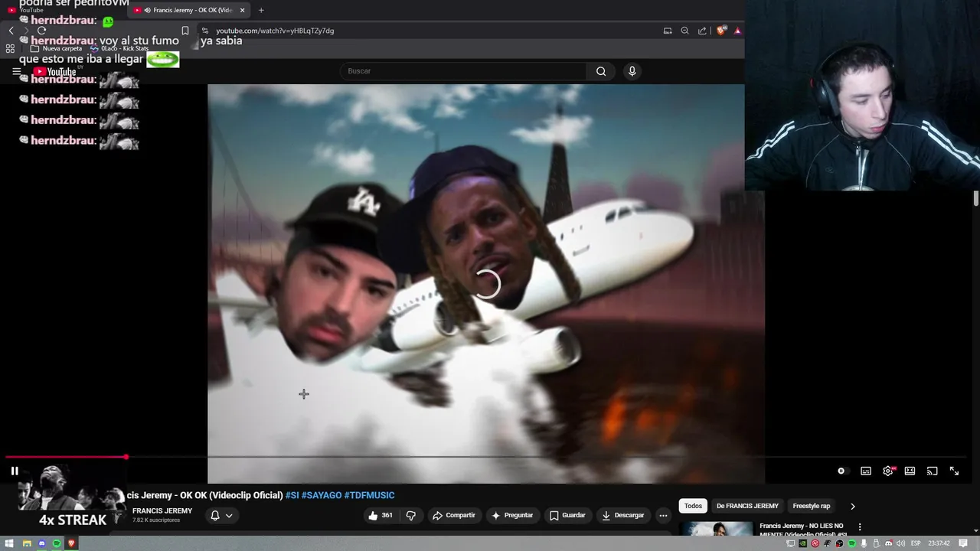Viewport: 980px width, 551px height.
Task: Open Spotify from the taskbar
Action: tap(57, 543)
